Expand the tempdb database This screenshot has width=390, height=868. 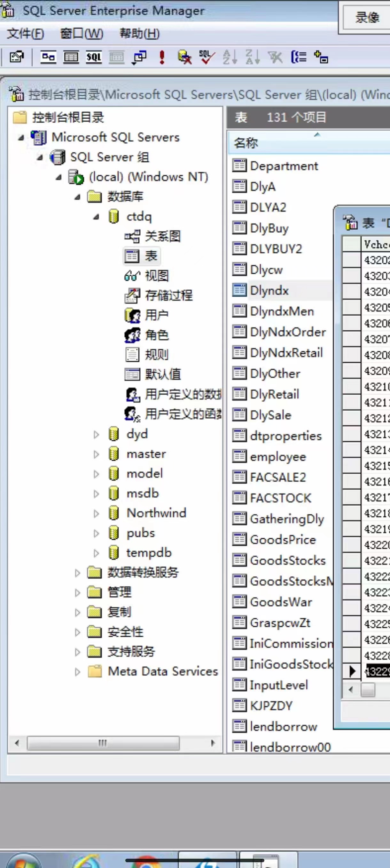[97, 553]
